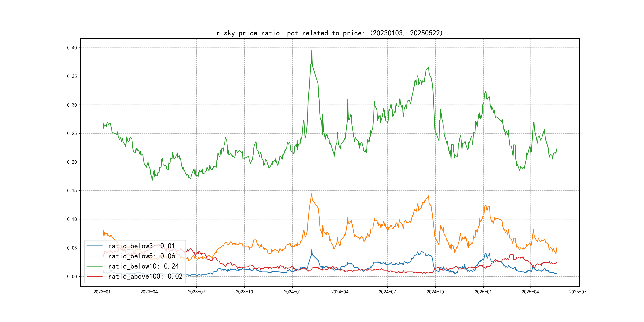The height and width of the screenshot is (322, 644).
Task: Click the green ratio_below10 legend line swatch
Action: pyautogui.click(x=94, y=266)
